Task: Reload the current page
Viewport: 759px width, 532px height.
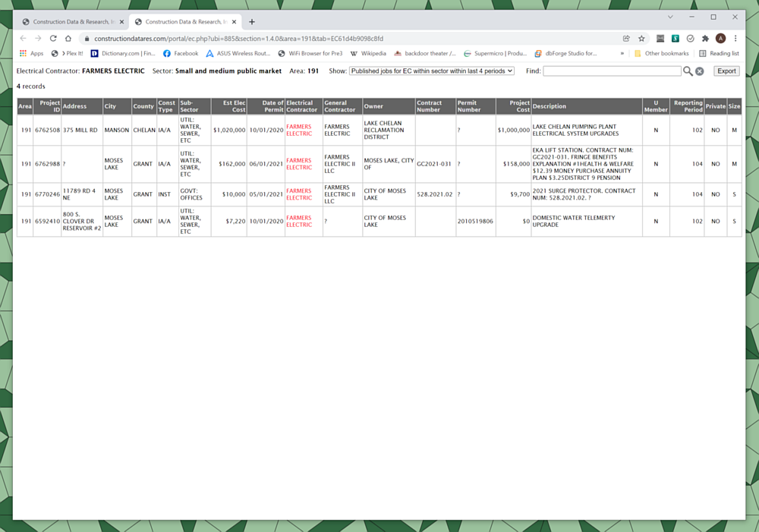Action: coord(53,38)
